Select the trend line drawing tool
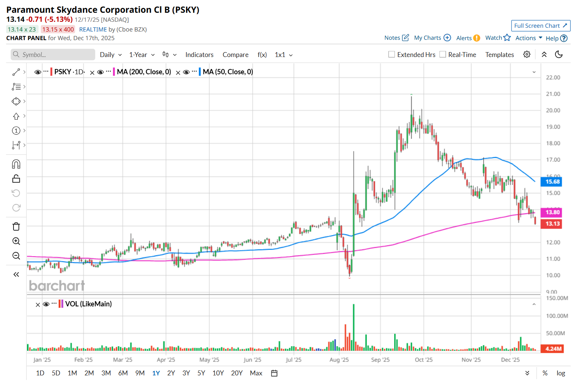Viewport: 588px width, 390px height. point(16,72)
